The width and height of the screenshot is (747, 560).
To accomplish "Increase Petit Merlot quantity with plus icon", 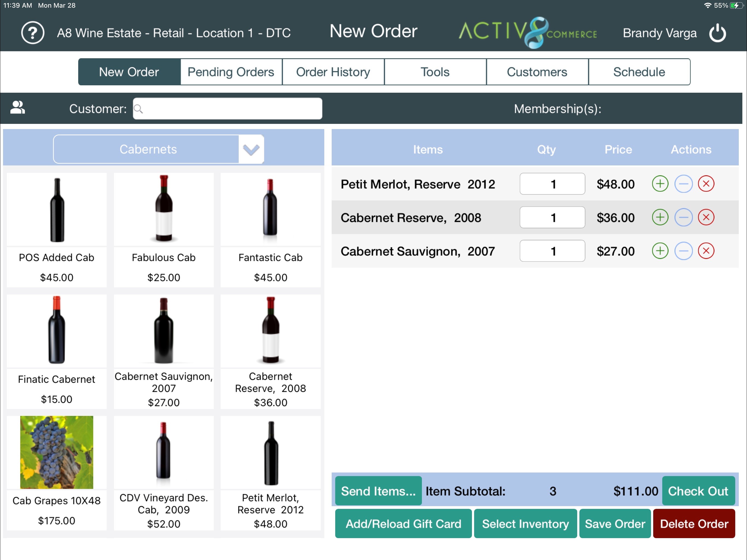I will coord(660,184).
